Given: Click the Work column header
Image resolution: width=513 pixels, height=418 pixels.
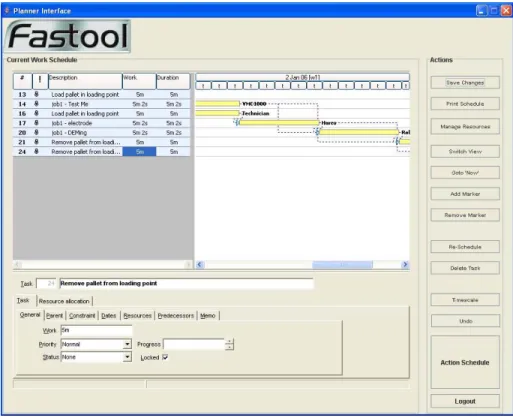Looking at the screenshot, I should (x=139, y=81).
